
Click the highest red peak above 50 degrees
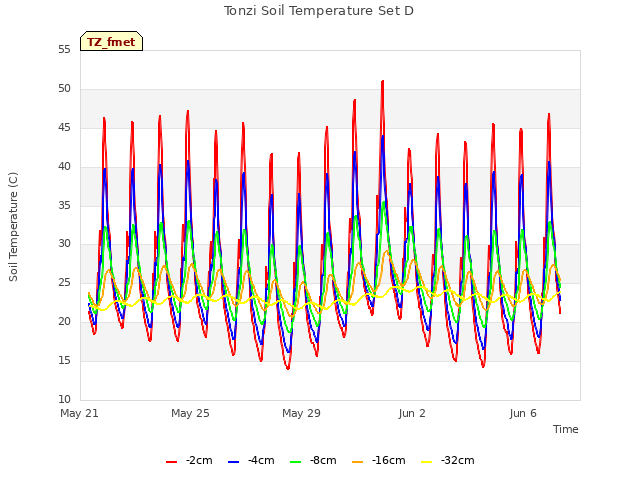tap(382, 82)
